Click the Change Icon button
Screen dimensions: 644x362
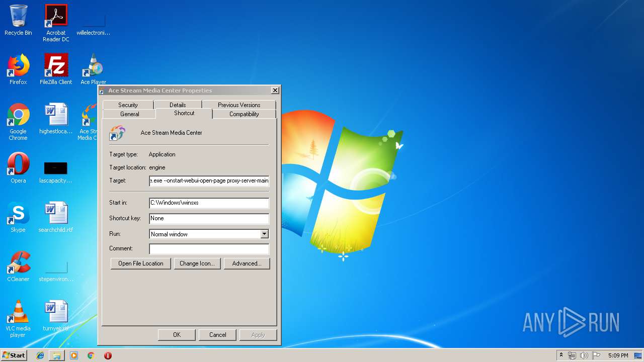197,263
